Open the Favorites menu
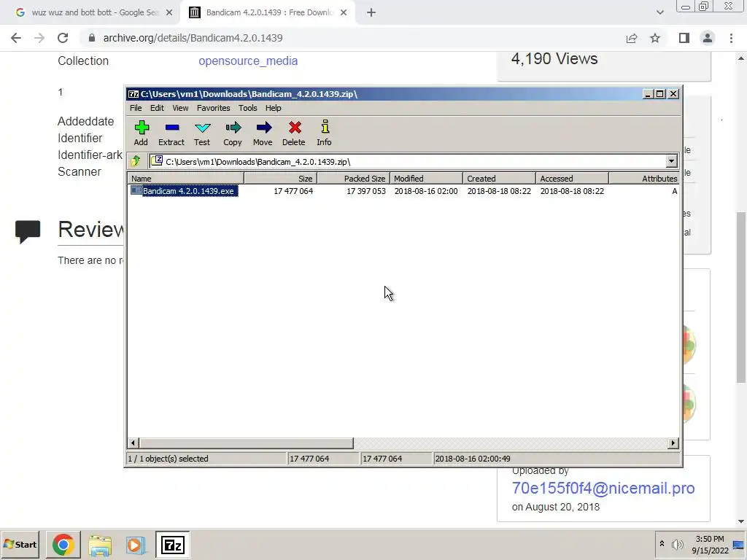This screenshot has height=560, width=747. coord(214,108)
